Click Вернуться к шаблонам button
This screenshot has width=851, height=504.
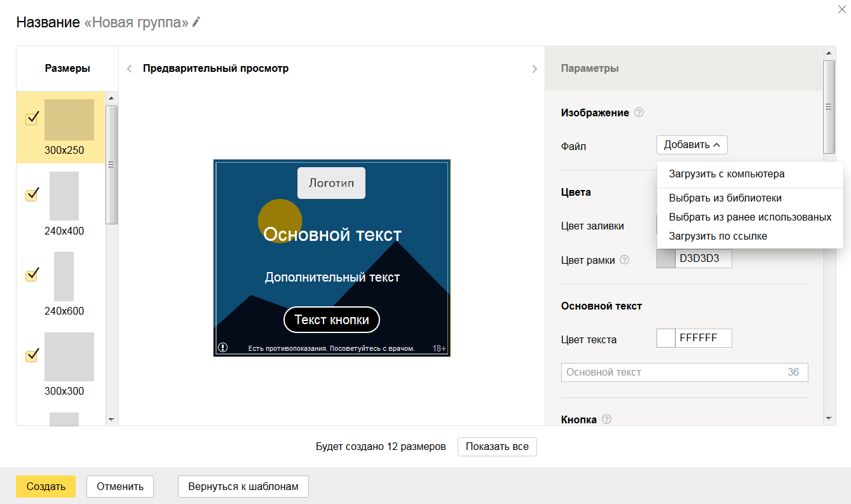243,487
